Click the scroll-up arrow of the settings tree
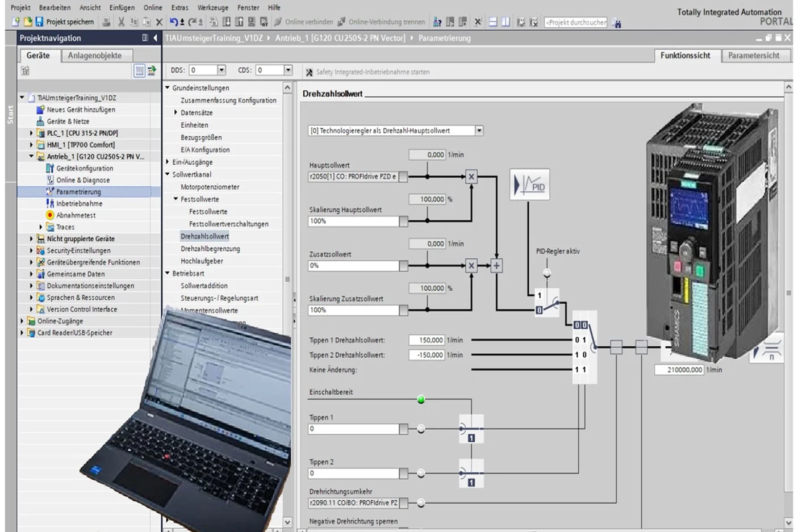The width and height of the screenshot is (798, 532). click(x=287, y=87)
